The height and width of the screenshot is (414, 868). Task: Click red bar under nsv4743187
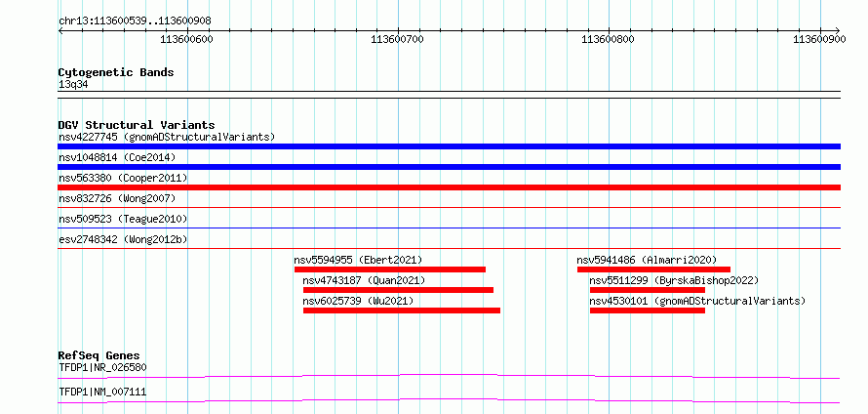[x=398, y=290]
